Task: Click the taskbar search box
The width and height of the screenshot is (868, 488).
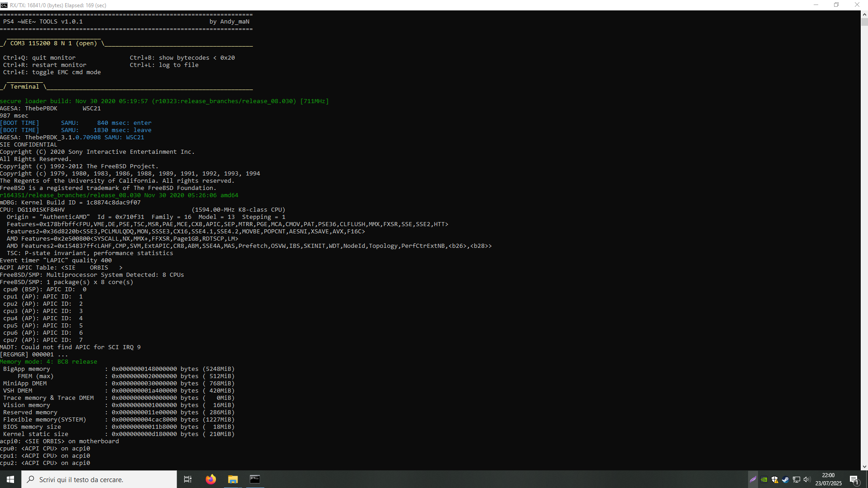Action: point(99,479)
